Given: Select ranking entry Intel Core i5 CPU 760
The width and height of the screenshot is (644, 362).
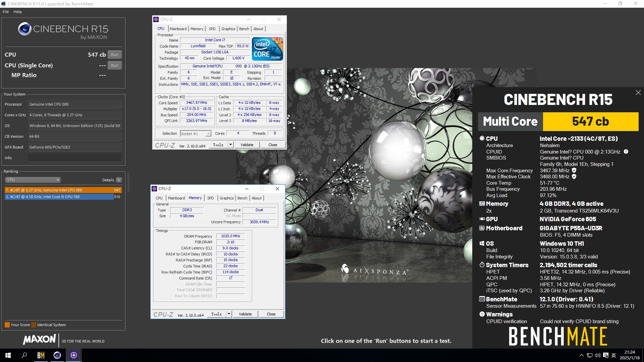Looking at the screenshot, I should [63, 197].
